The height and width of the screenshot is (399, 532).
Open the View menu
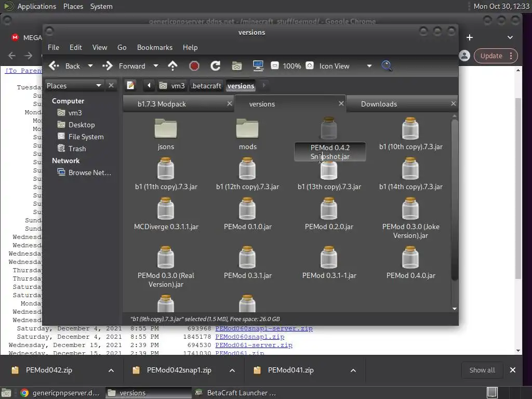tap(100, 47)
